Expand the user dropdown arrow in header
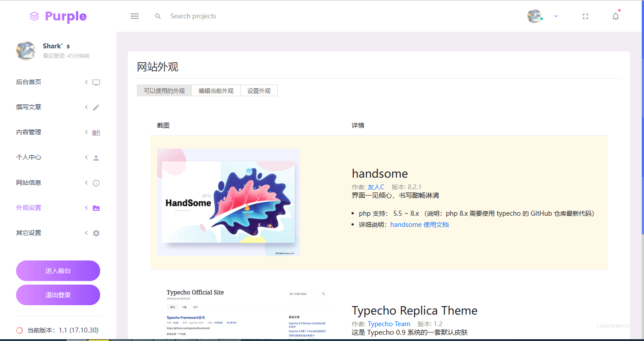The height and width of the screenshot is (341, 644). point(556,16)
